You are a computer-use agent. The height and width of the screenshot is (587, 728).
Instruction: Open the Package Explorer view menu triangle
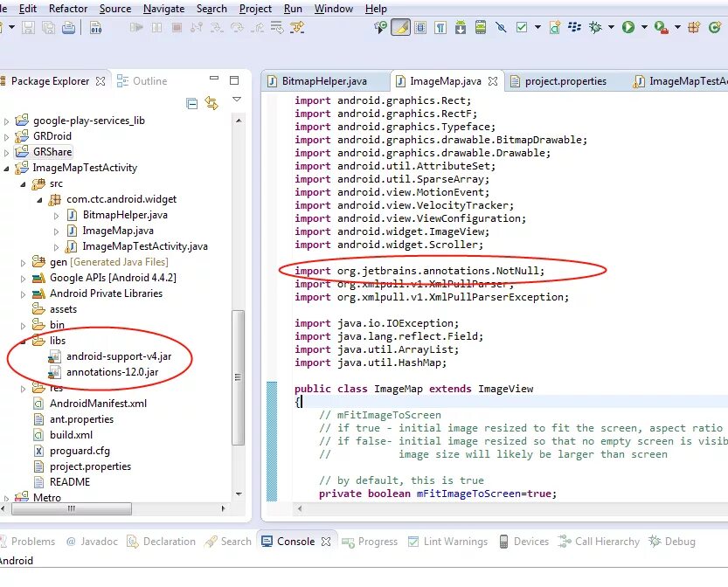237,99
